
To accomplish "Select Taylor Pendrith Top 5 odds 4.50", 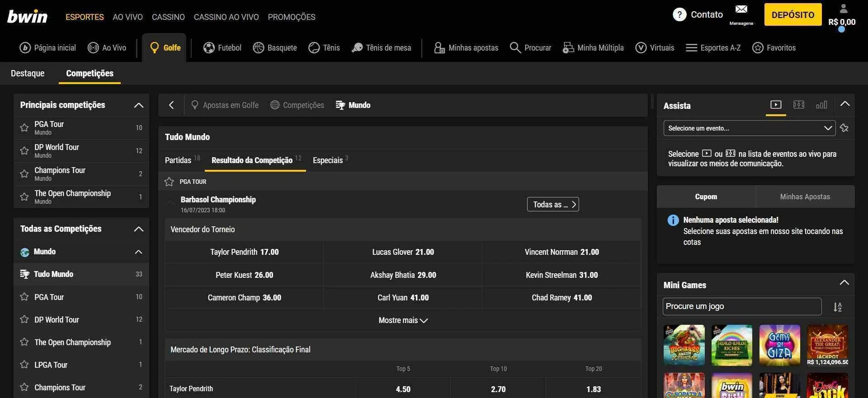I will coord(403,389).
